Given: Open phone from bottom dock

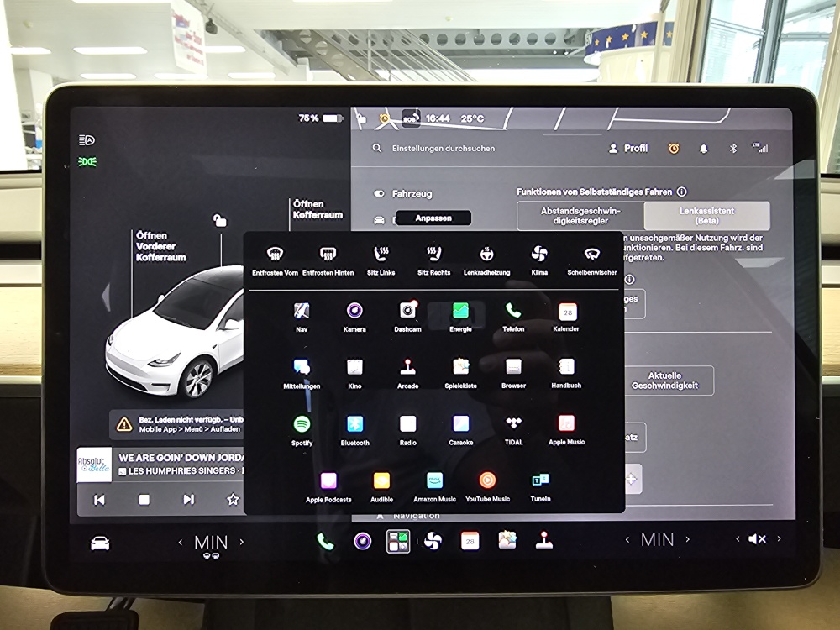Looking at the screenshot, I should pos(325,542).
